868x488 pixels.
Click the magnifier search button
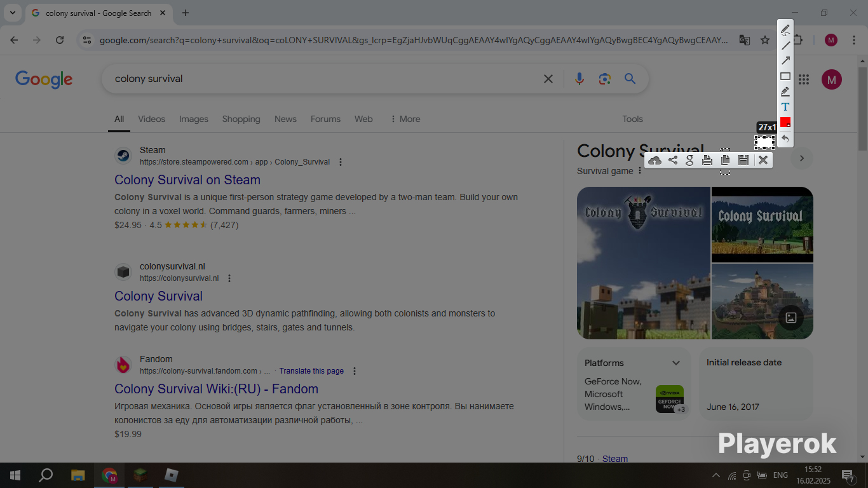(x=630, y=79)
